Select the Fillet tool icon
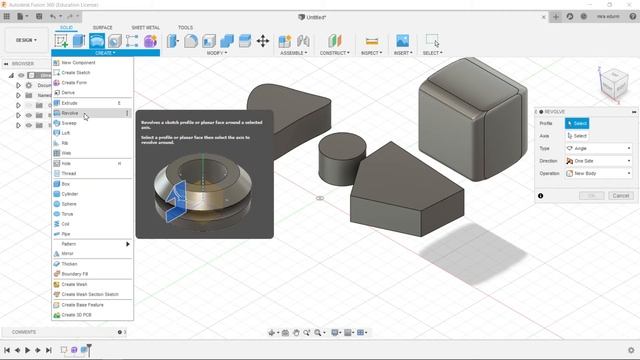This screenshot has width=640, height=360. [191, 41]
